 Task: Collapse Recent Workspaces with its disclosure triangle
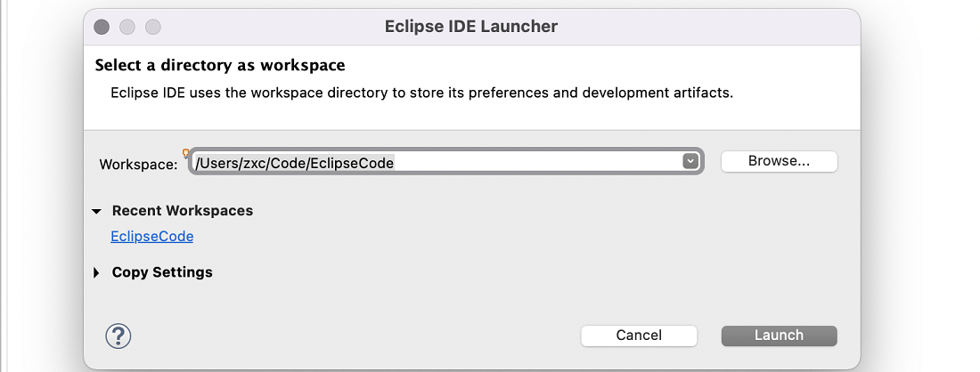tap(96, 212)
